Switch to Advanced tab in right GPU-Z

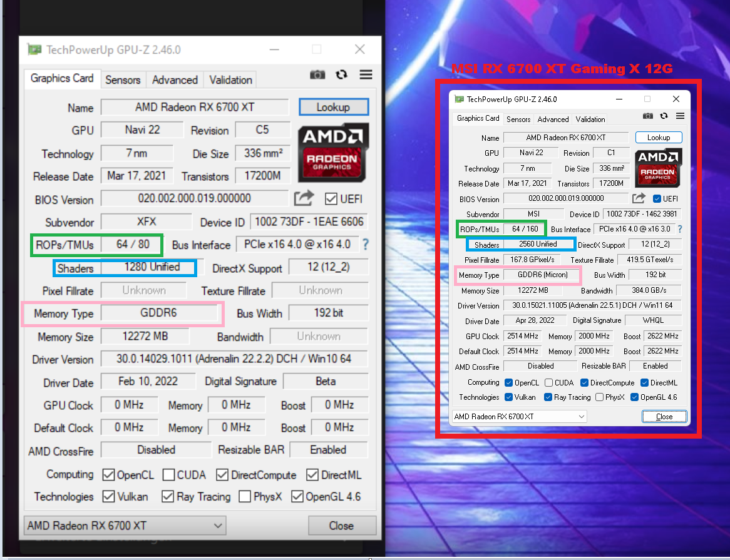pos(553,119)
